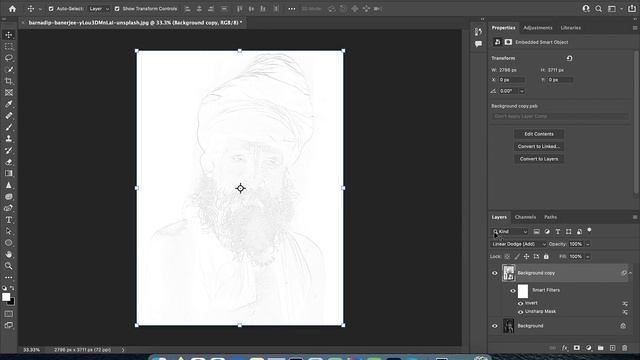The image size is (640, 360).
Task: Open the Opacity slider dropdown
Action: 588,244
